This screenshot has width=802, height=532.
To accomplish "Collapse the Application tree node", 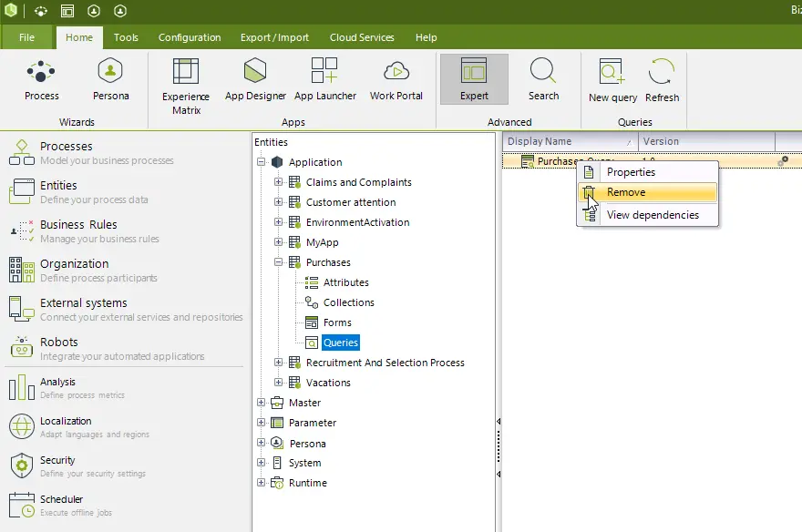I will [x=261, y=162].
